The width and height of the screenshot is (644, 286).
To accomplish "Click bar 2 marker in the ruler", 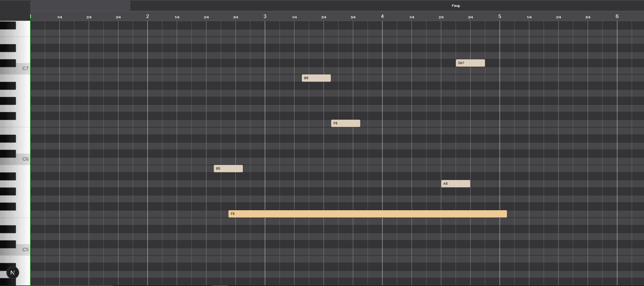I will click(x=148, y=16).
